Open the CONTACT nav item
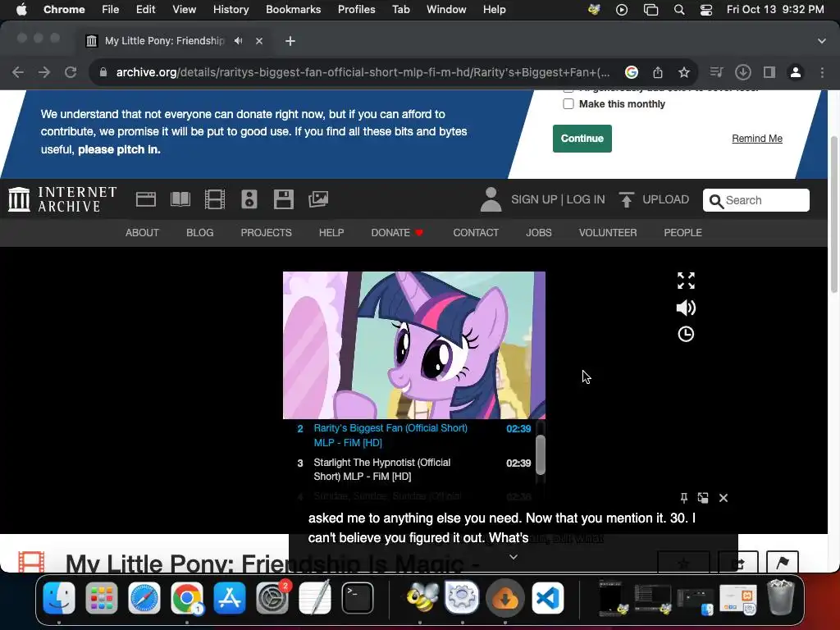The height and width of the screenshot is (630, 840). coord(476,232)
